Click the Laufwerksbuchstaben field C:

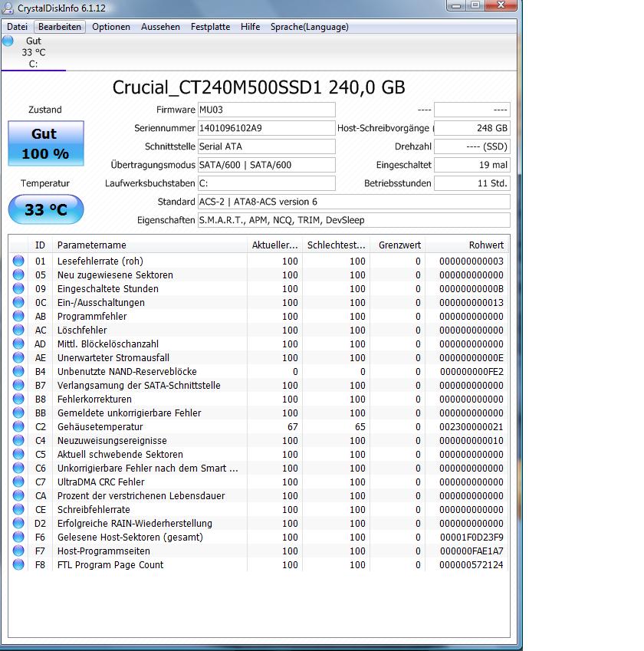point(267,183)
